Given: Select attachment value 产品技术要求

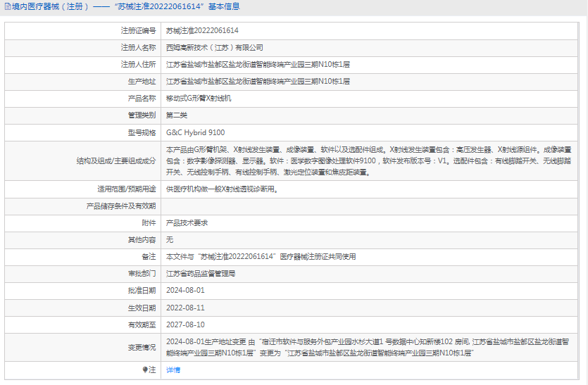Looking at the screenshot, I should pyautogui.click(x=187, y=223).
